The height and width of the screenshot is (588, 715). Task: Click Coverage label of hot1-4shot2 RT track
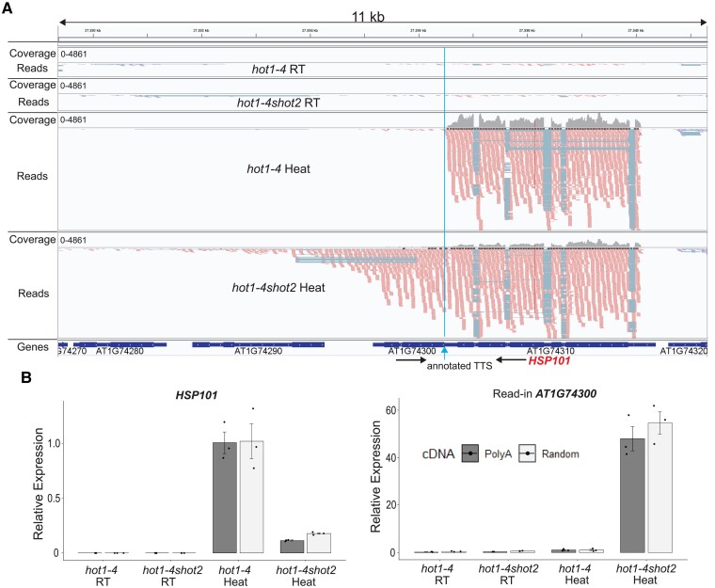(32, 85)
